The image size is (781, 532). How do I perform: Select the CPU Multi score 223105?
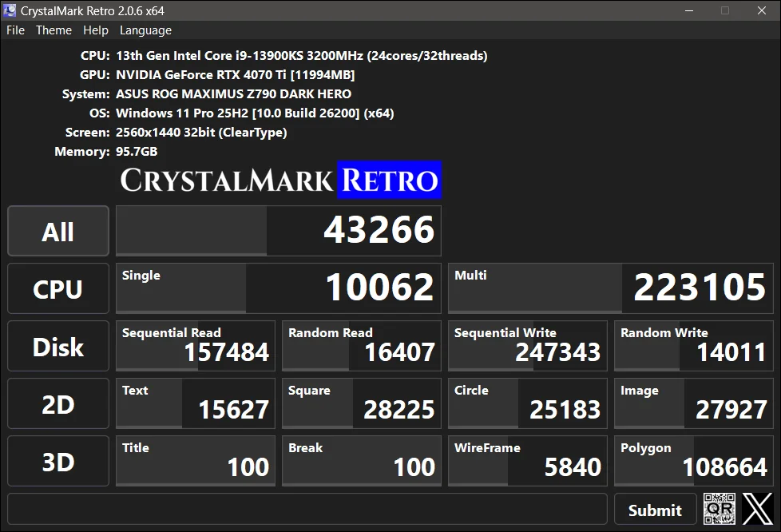click(611, 289)
